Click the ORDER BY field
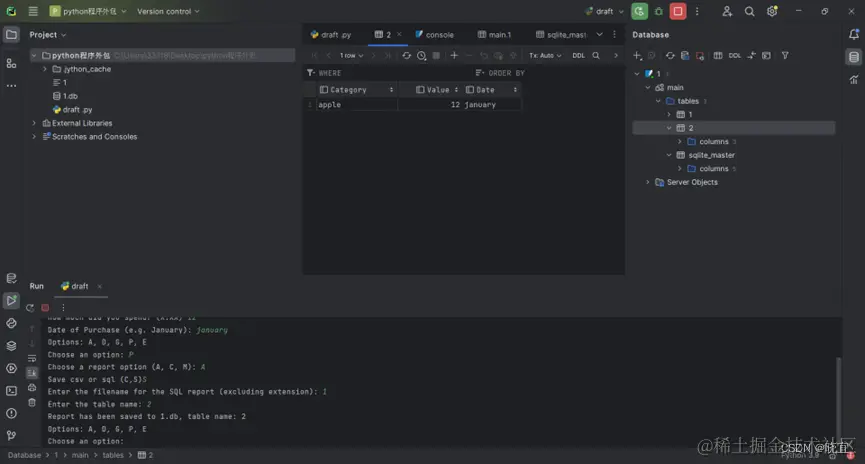 tap(548, 73)
